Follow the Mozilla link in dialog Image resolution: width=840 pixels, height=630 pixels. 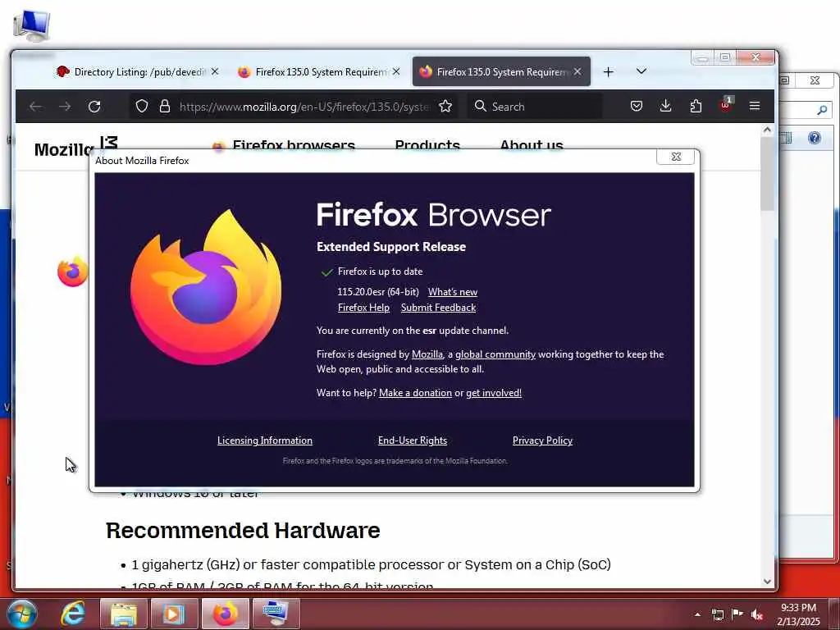(427, 354)
